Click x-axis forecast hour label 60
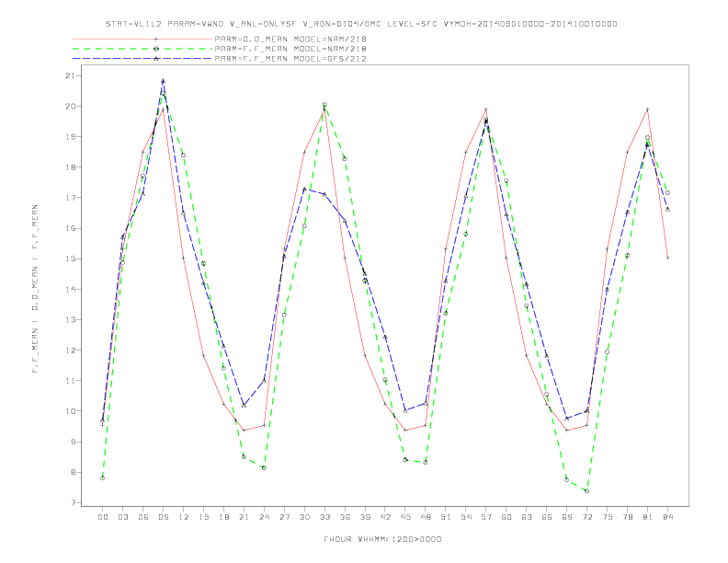The height and width of the screenshot is (563, 728). 506,517
